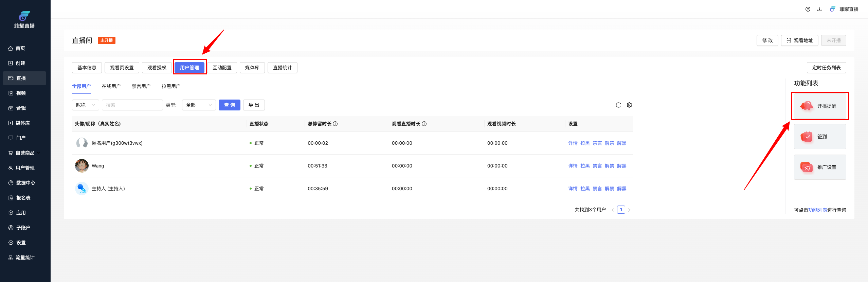Click info icon beside 总停留时长
Image resolution: width=868 pixels, height=282 pixels.
tap(335, 124)
